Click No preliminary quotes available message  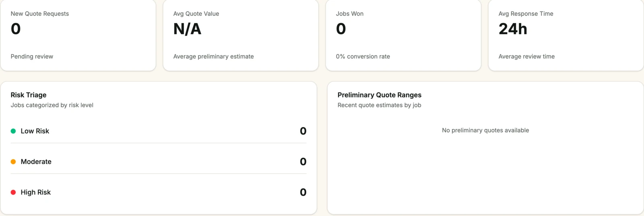(x=485, y=130)
